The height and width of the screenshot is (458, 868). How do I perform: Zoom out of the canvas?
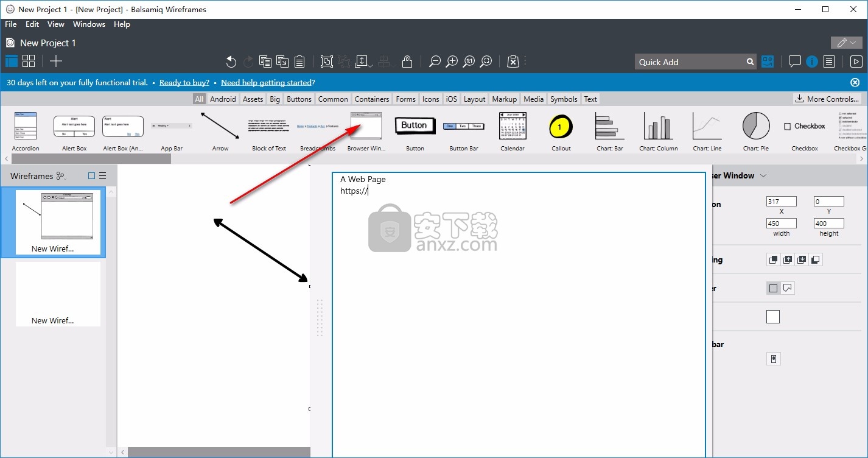435,62
